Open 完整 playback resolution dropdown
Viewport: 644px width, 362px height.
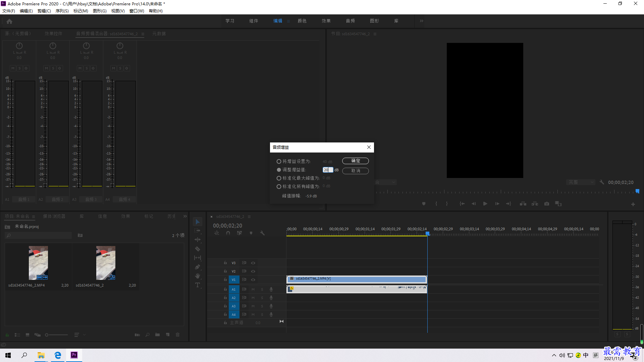point(581,182)
